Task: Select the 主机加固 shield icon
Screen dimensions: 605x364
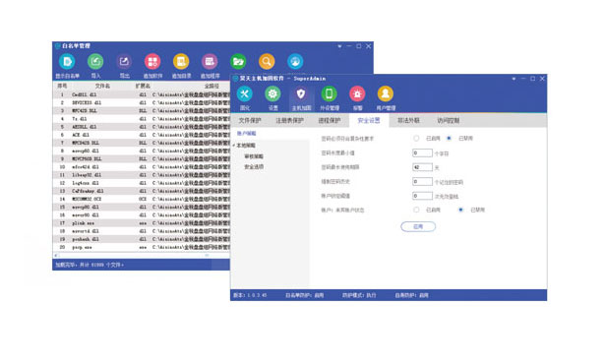Action: (301, 94)
